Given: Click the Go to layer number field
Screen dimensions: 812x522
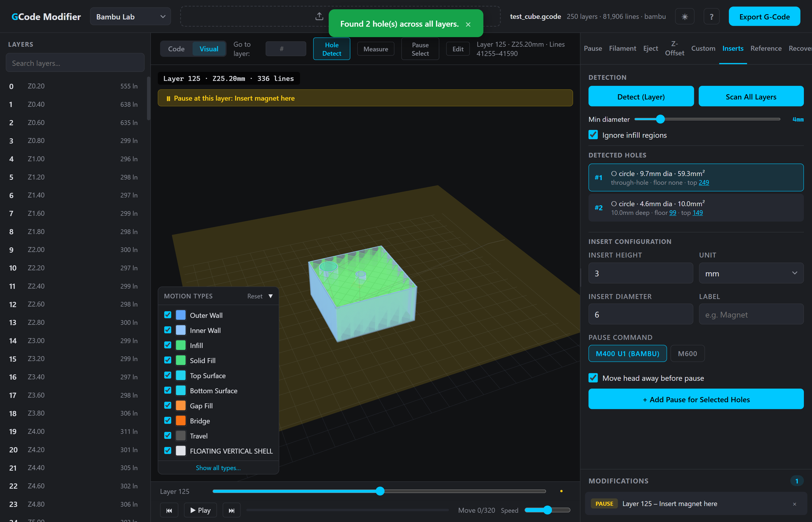Looking at the screenshot, I should (x=286, y=49).
